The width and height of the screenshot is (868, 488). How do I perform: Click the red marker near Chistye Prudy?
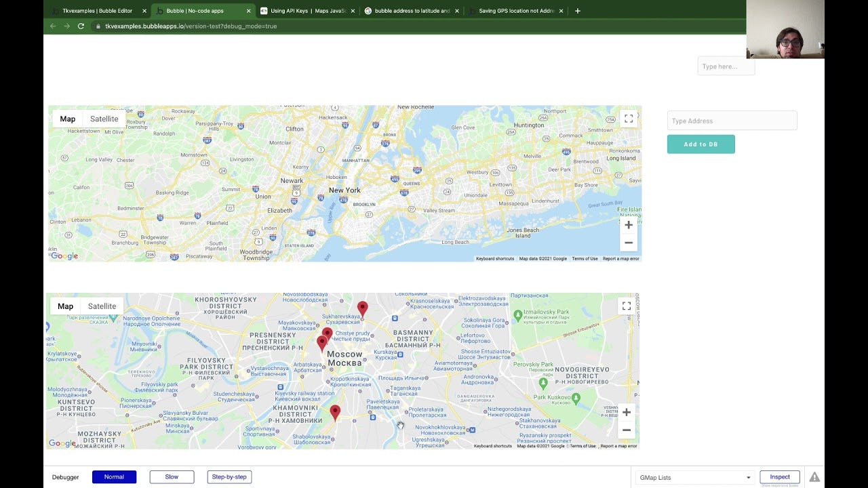click(328, 334)
